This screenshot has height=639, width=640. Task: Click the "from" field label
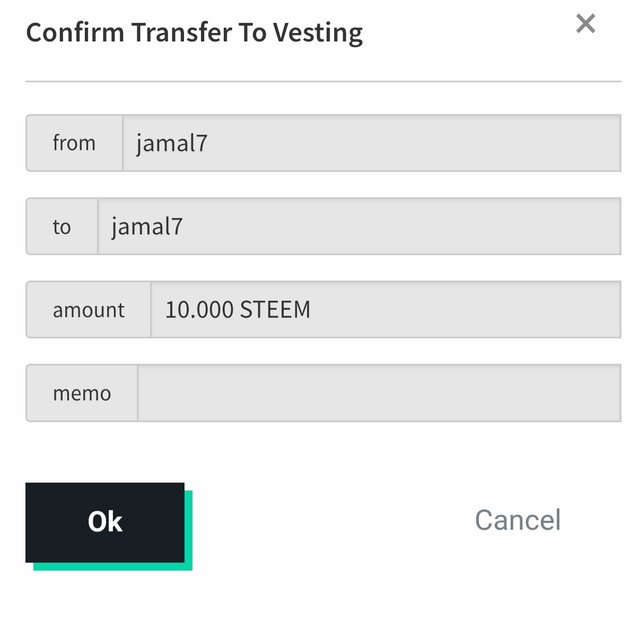coord(74,143)
